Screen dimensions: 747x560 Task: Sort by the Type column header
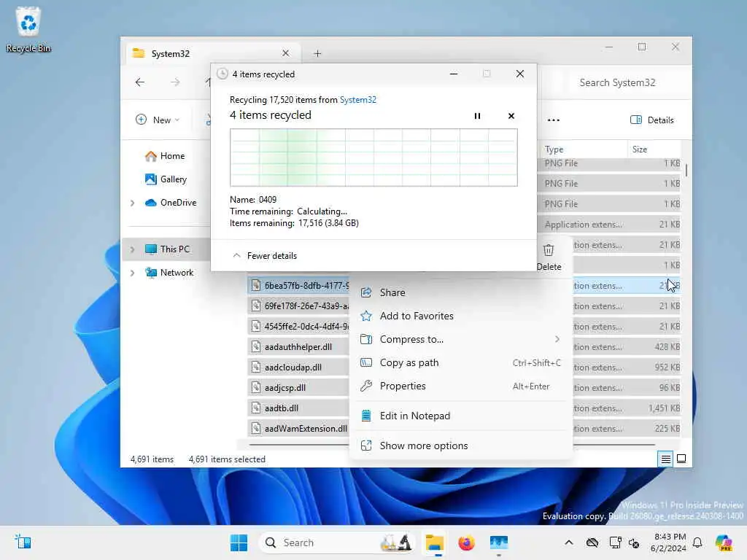click(x=583, y=149)
